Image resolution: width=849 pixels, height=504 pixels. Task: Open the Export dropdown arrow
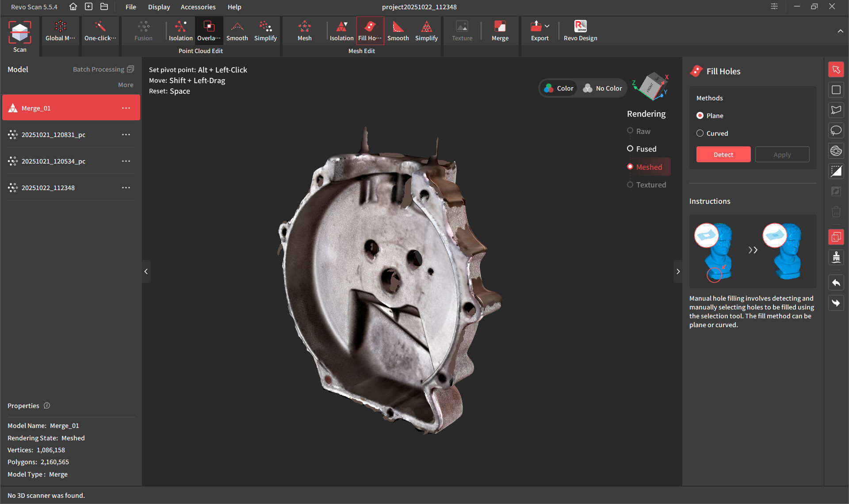(547, 26)
